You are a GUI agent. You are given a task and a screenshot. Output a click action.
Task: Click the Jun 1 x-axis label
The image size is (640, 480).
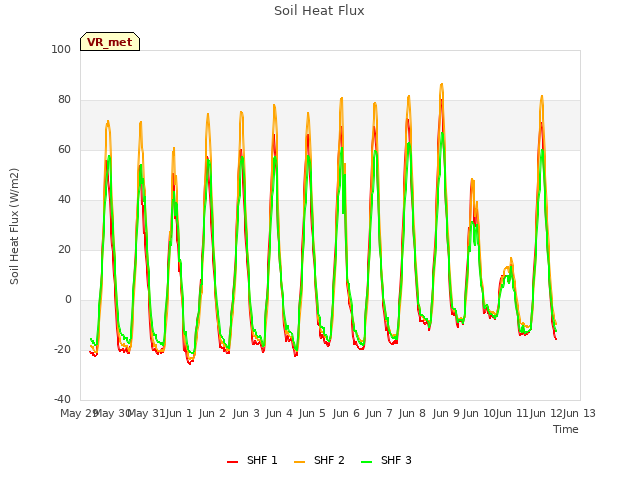[179, 413]
